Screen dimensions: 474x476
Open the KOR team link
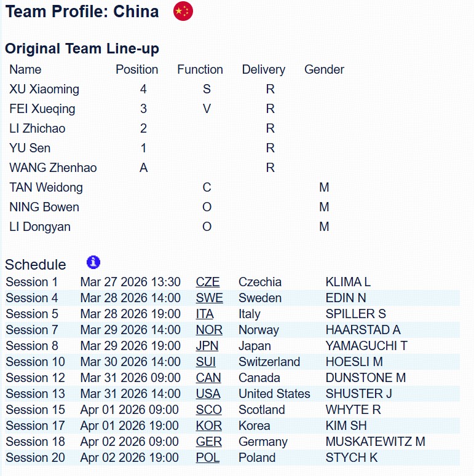[208, 426]
